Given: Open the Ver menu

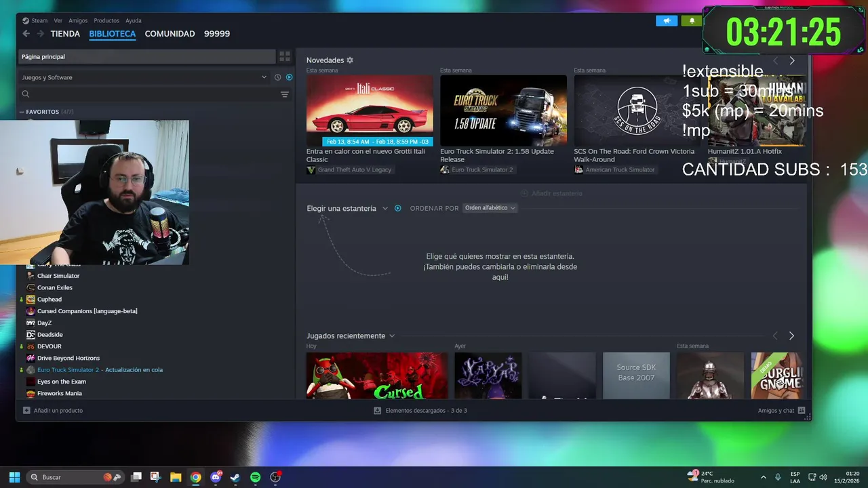Looking at the screenshot, I should [x=58, y=20].
